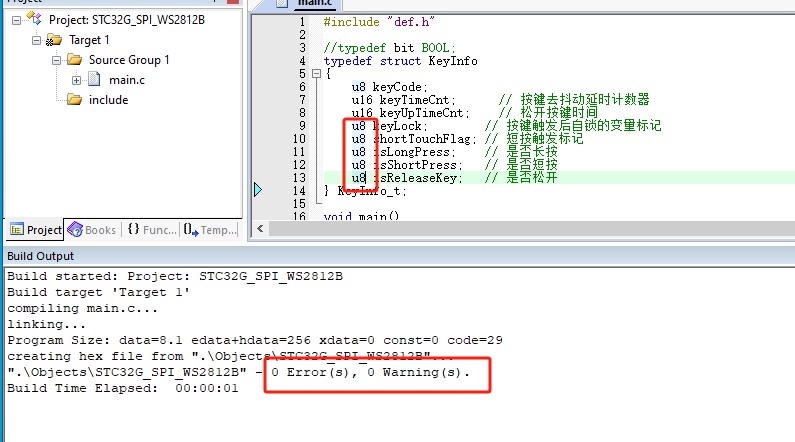795x442 pixels.
Task: Click the 'Program Size:' output line
Action: [x=255, y=341]
